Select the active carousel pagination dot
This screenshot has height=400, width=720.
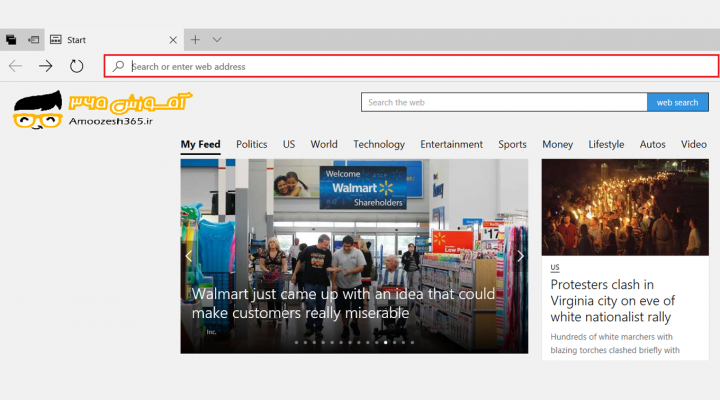click(385, 342)
